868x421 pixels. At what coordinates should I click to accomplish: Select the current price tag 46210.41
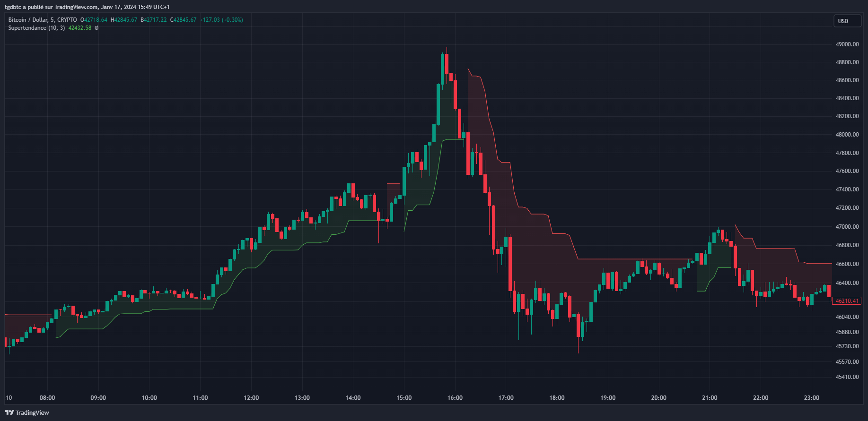point(847,301)
